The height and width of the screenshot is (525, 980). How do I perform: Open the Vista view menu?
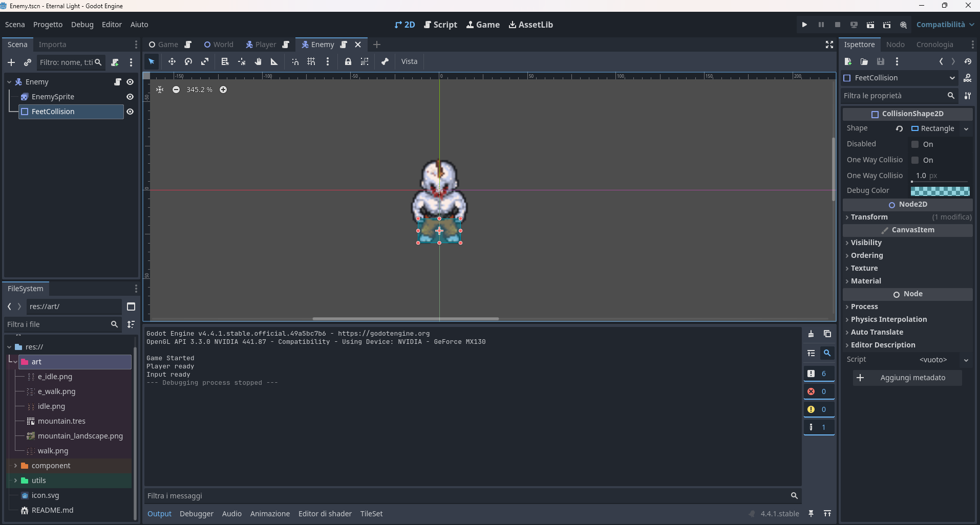point(409,61)
